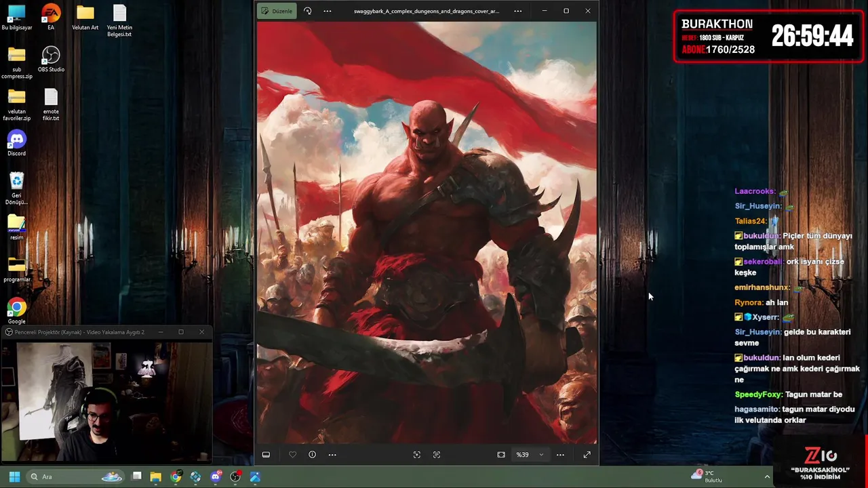Select velutan favoriler.zip archive

[x=16, y=105]
